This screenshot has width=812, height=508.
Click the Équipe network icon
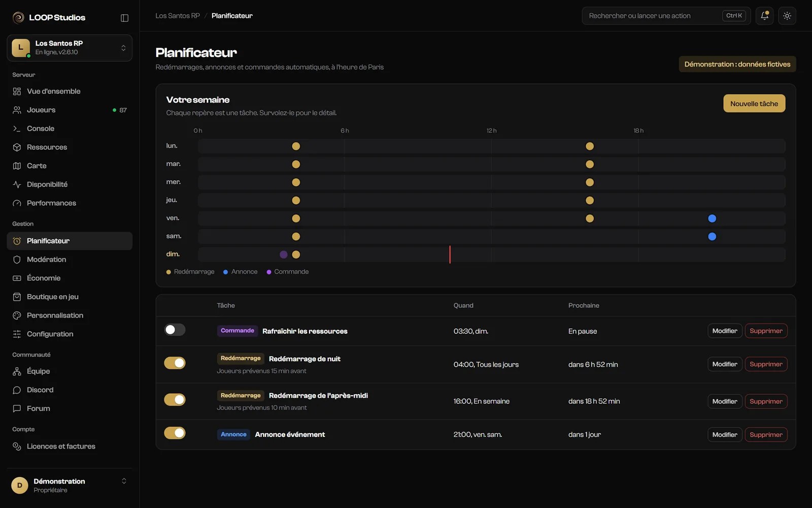tap(17, 371)
